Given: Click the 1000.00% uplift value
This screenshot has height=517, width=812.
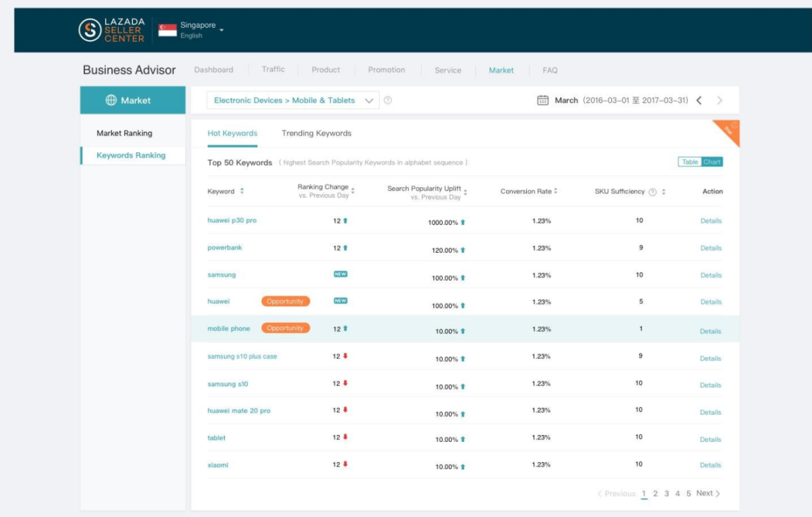Looking at the screenshot, I should 443,223.
